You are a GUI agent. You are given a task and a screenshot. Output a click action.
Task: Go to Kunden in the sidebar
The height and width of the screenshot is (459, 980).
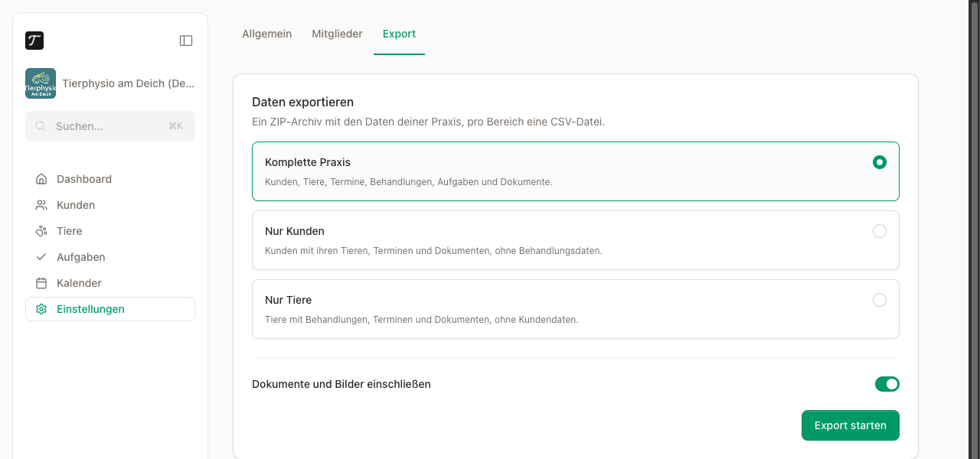110,205
